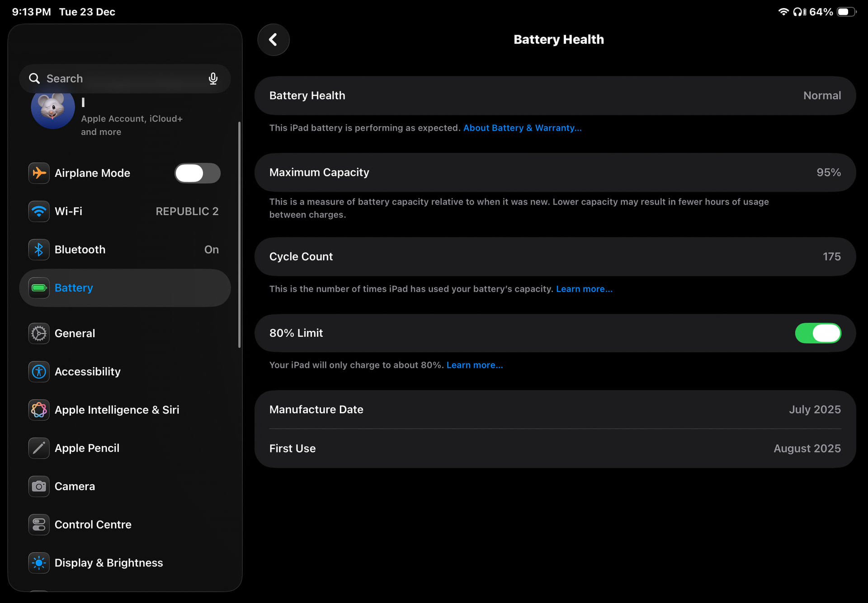
Task: Open Display & Brightness settings
Action: [x=108, y=563]
